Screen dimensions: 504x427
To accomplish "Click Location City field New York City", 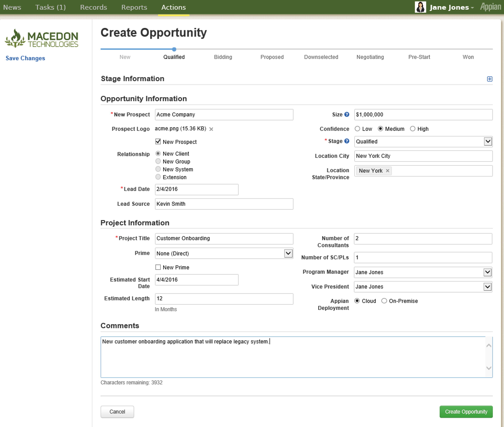I will [423, 156].
